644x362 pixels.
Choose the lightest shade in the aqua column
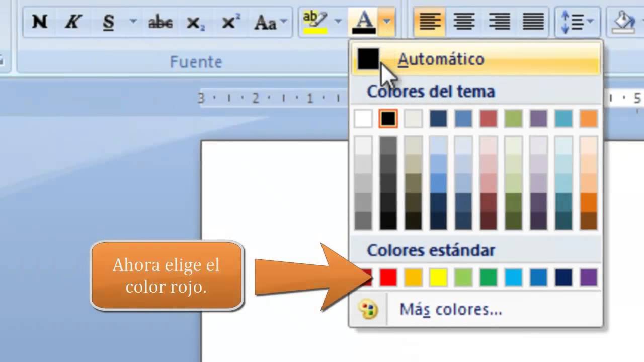coord(564,146)
